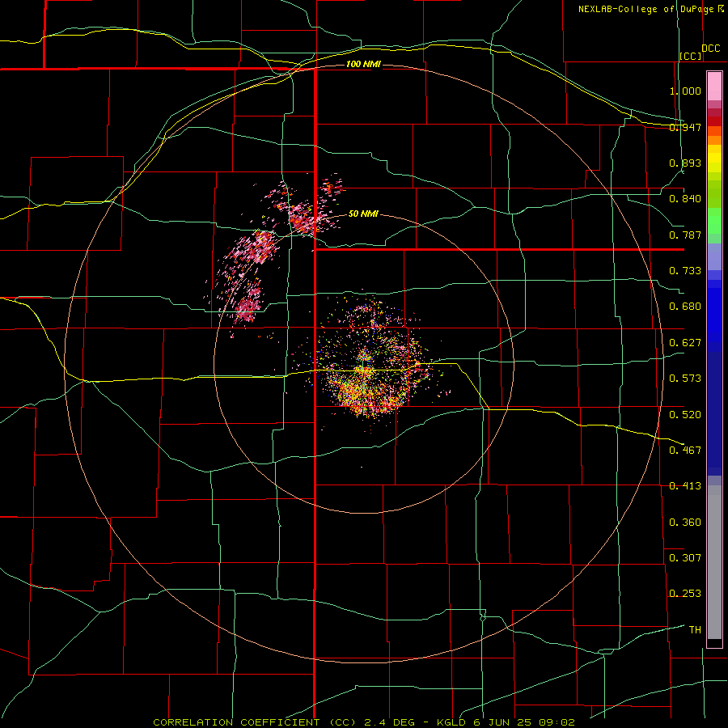This screenshot has height=728, width=728.
Task: Pick the light pink swatch on color bar
Action: 714,87
